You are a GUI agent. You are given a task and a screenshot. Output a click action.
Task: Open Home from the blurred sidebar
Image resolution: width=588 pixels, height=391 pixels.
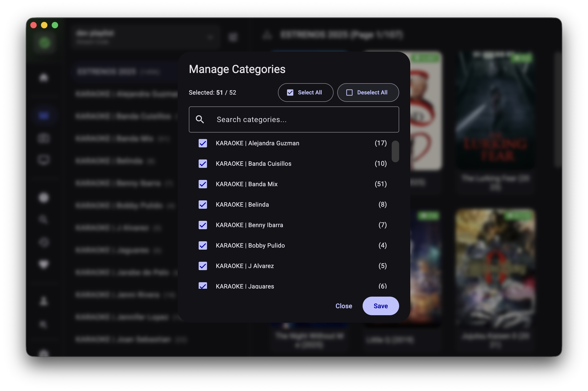click(x=44, y=78)
